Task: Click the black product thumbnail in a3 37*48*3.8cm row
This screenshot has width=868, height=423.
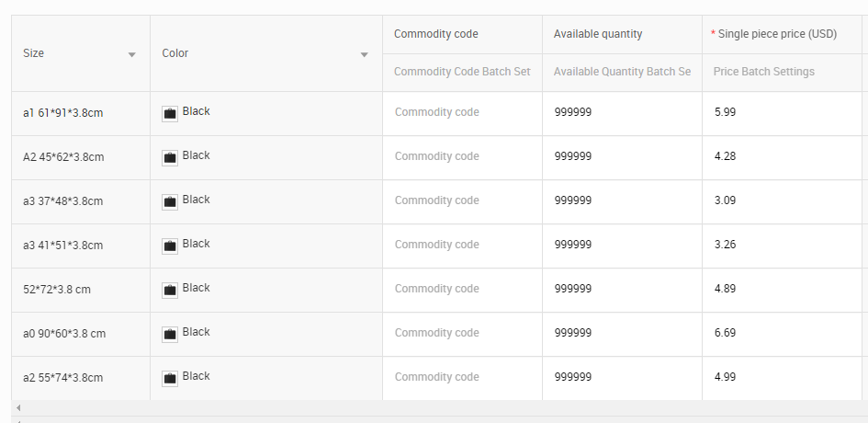Action: click(170, 201)
